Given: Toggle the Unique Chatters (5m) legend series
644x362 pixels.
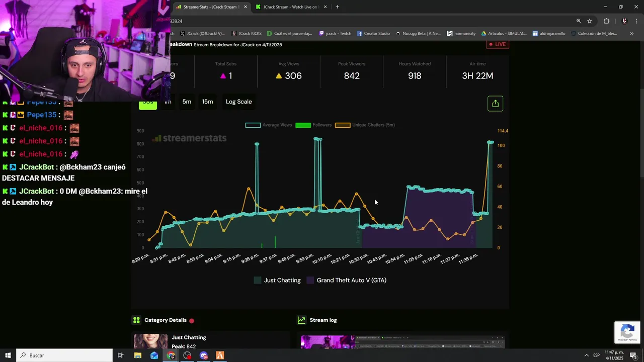Looking at the screenshot, I should coord(365,125).
